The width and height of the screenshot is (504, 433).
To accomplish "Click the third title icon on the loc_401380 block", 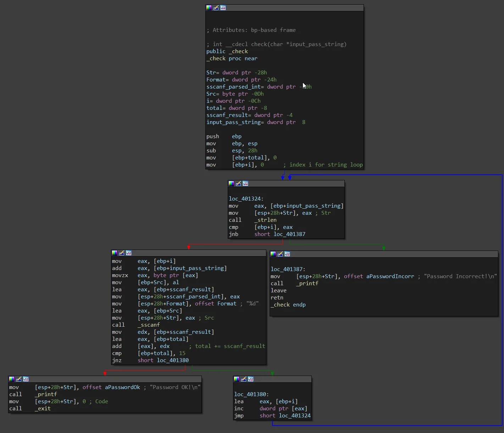I will 251,379.
